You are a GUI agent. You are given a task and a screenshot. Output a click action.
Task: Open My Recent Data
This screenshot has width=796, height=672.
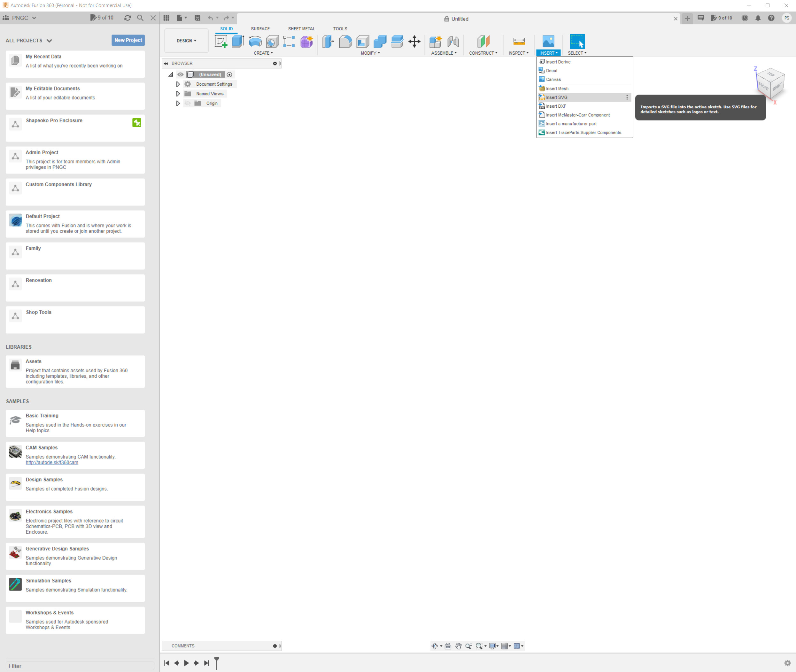[x=75, y=64]
